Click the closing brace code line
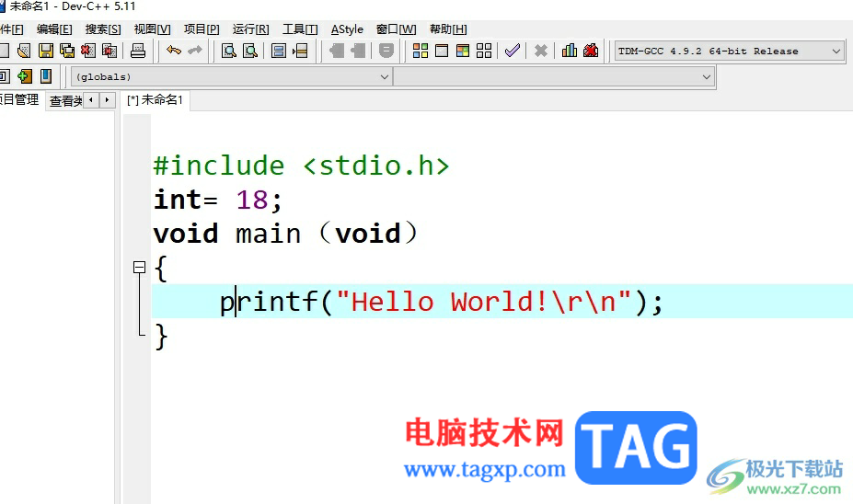Viewport: 853px width, 504px height. (161, 337)
